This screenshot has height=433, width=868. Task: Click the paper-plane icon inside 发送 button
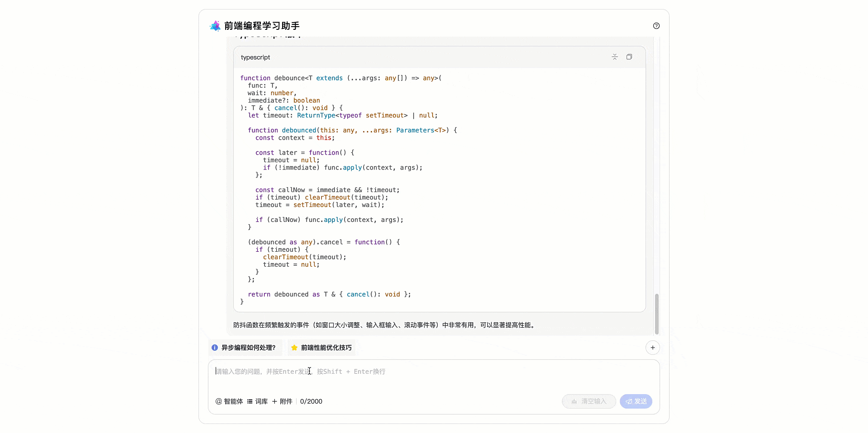coord(628,401)
